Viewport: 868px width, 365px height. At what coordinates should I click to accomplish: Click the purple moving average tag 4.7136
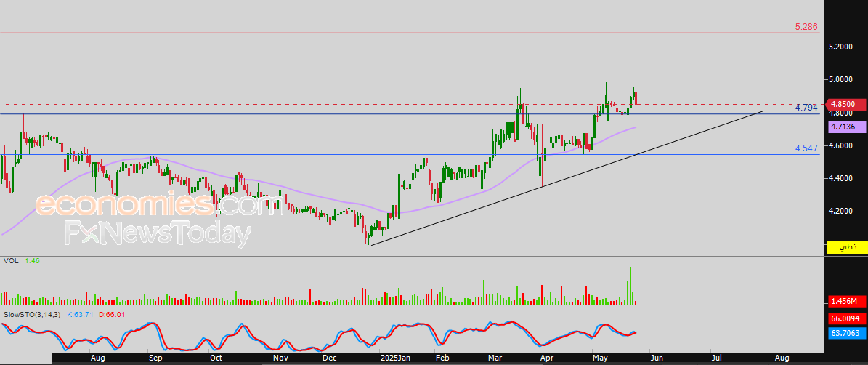click(845, 127)
